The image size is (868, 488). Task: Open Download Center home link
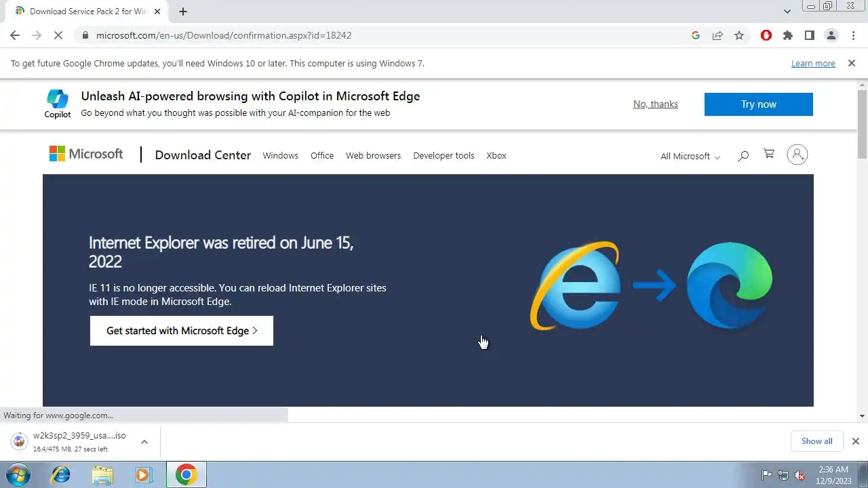point(203,155)
